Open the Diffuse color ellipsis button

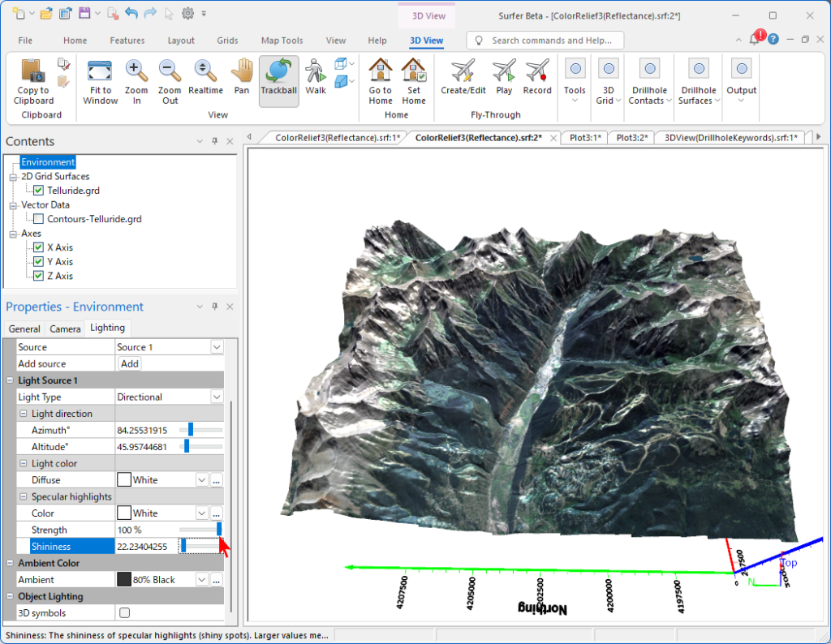(x=216, y=480)
